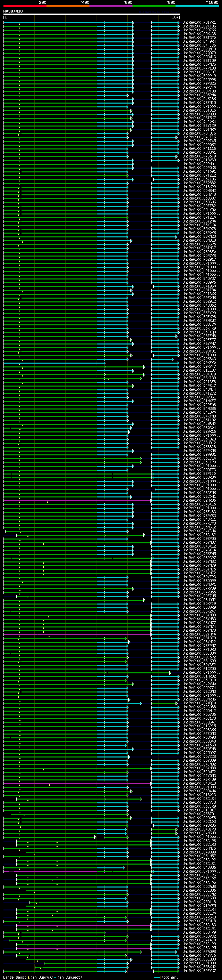Select hit label UniRef100_A7P133

199,68
